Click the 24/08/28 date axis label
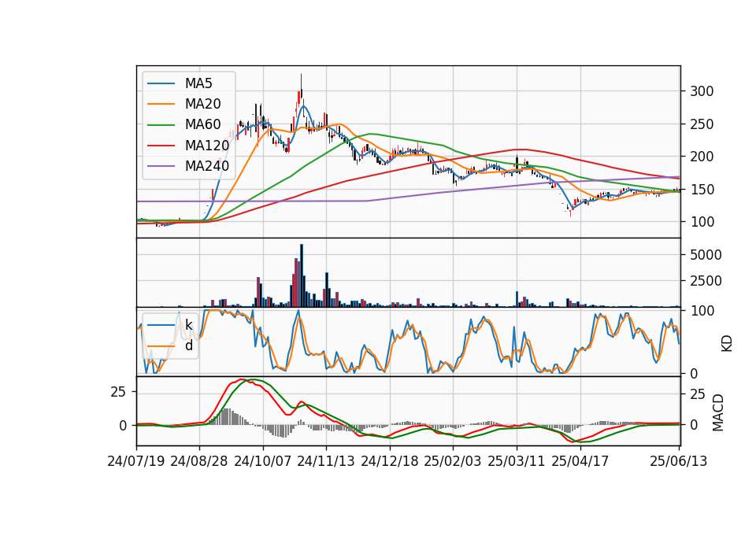 point(199,462)
